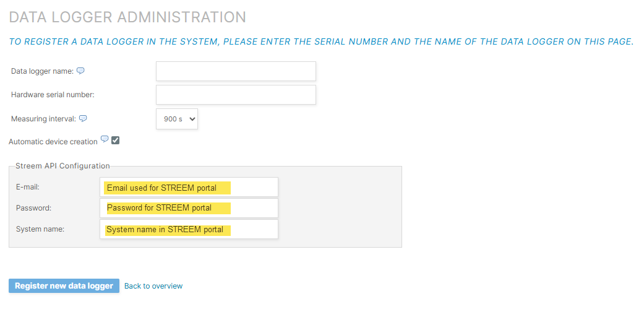
Task: Click the Measuring interval label text
Action: [43, 118]
